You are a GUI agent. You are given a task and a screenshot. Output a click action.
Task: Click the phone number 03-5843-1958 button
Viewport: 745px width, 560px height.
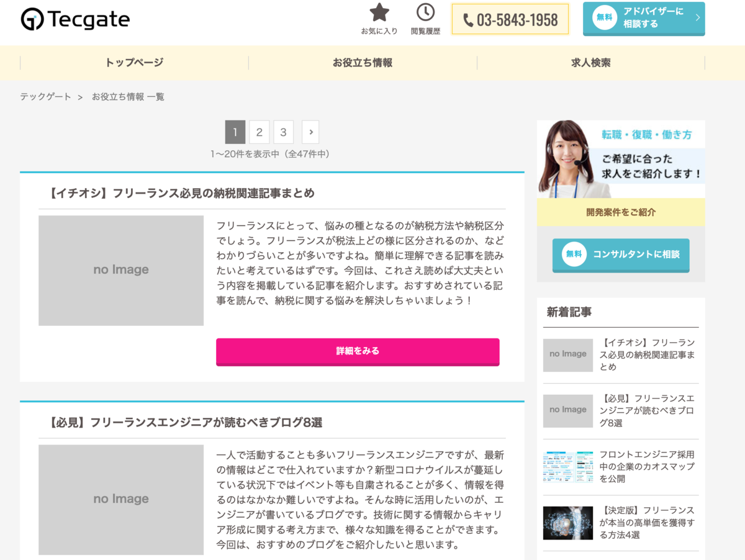click(510, 20)
